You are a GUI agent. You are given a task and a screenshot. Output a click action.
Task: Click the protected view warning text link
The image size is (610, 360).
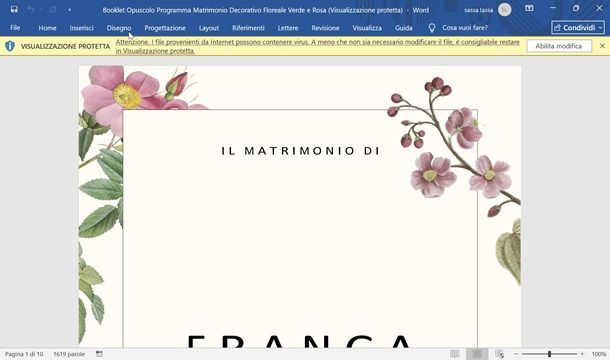(x=317, y=46)
